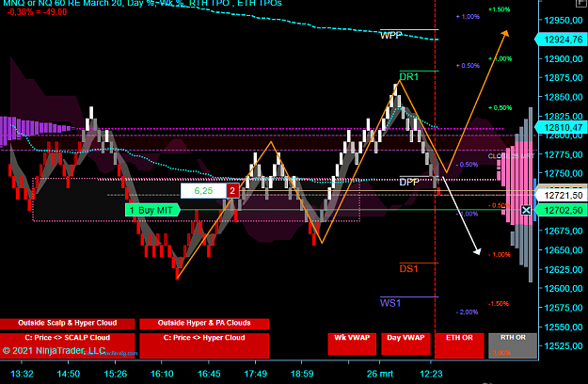The height and width of the screenshot is (384, 588).
Task: Click the 12950,00 price axis label
Action: click(x=564, y=21)
